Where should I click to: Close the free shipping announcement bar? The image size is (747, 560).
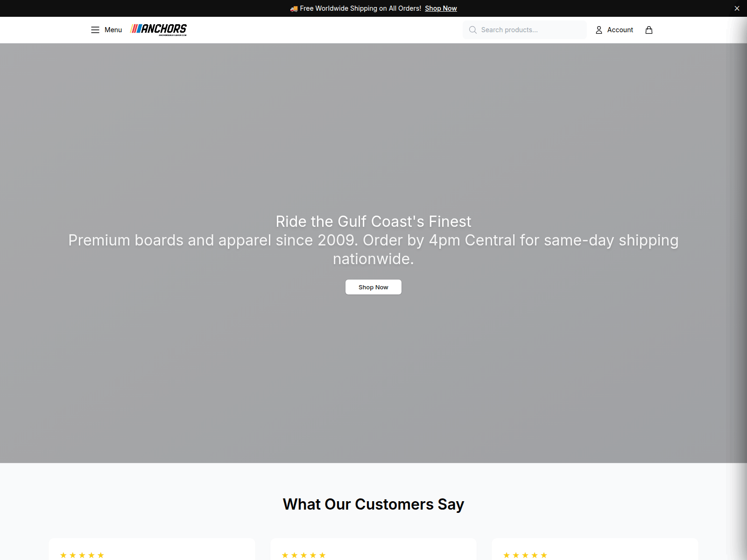point(737,8)
